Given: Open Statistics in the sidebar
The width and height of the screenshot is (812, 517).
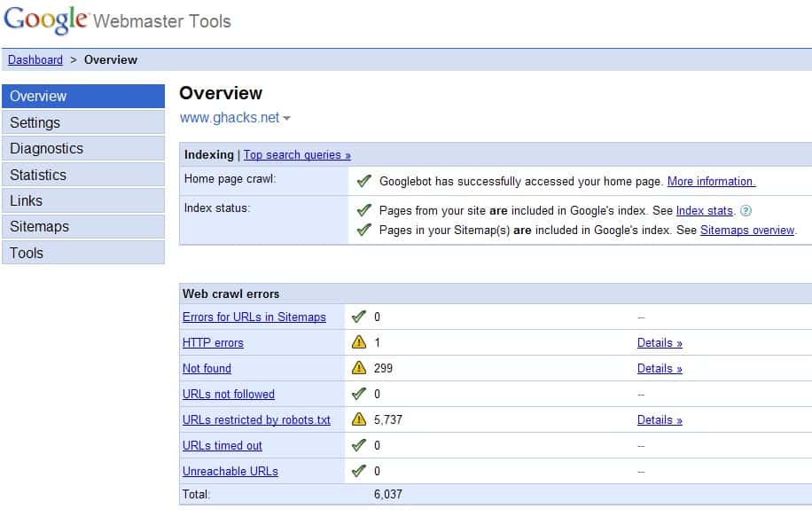Looking at the screenshot, I should click(83, 175).
